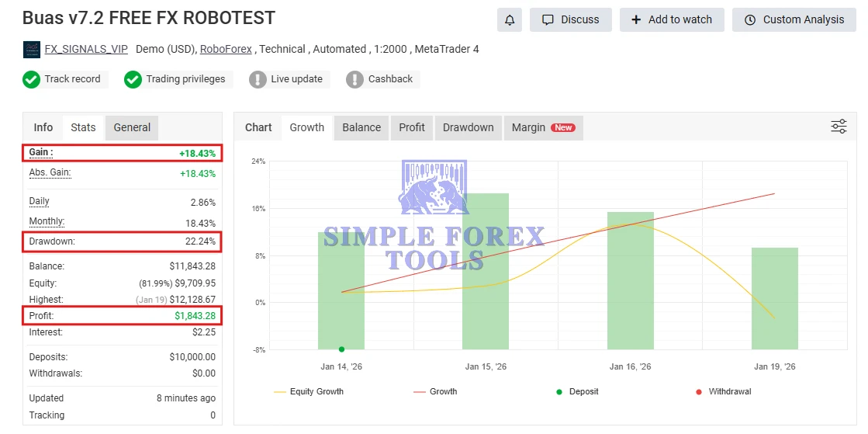
Task: Select the Stats tab
Action: (x=83, y=127)
